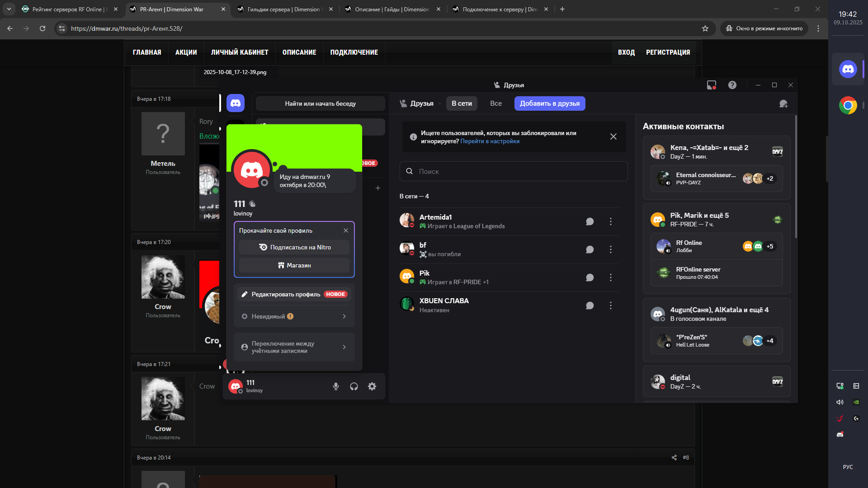Open Discord inbox icon in title bar
868x488 pixels.
pos(712,85)
